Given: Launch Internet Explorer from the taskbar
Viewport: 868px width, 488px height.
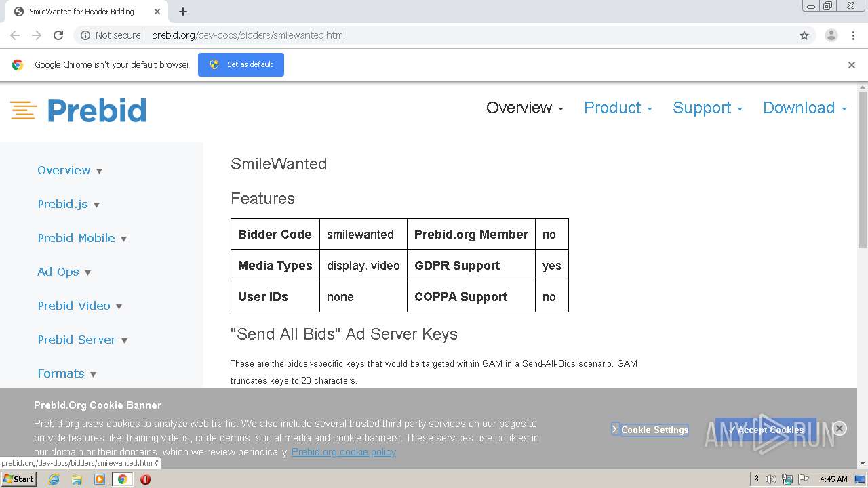Looking at the screenshot, I should tap(54, 479).
